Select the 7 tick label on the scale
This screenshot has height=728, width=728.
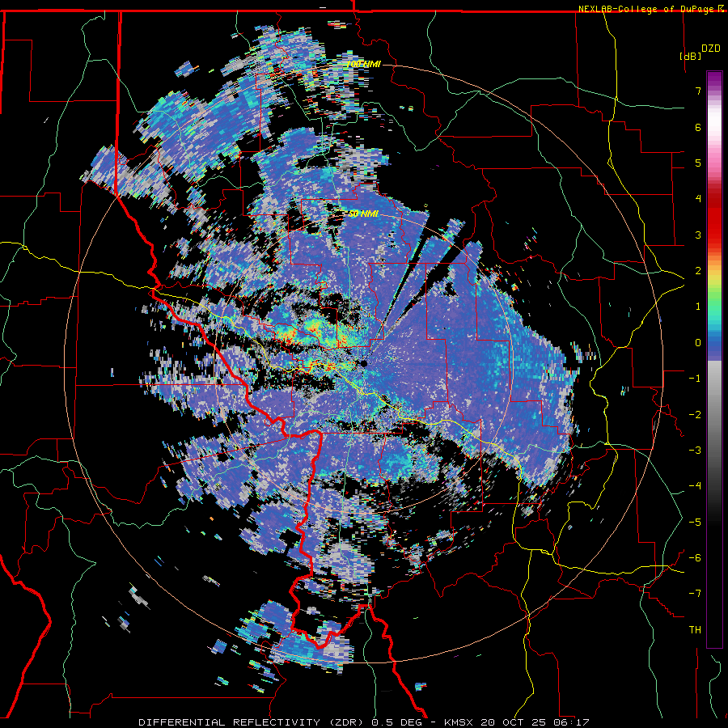pos(698,91)
